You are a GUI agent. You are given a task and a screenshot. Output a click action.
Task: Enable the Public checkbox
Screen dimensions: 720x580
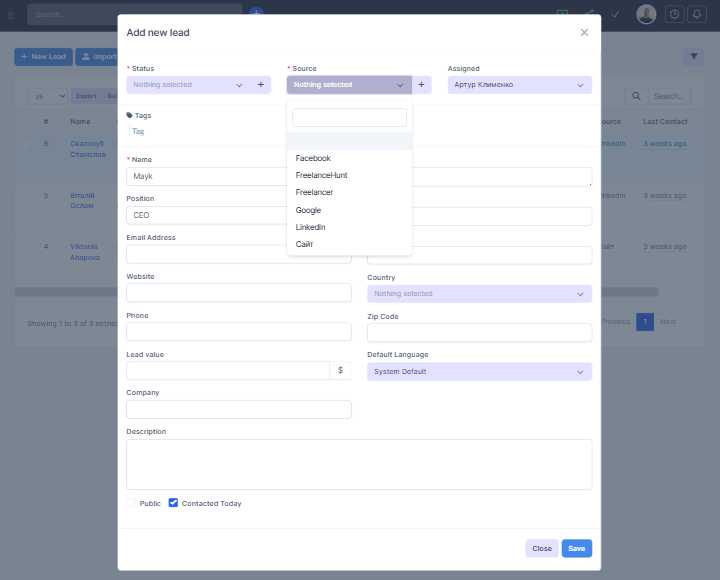pos(131,503)
